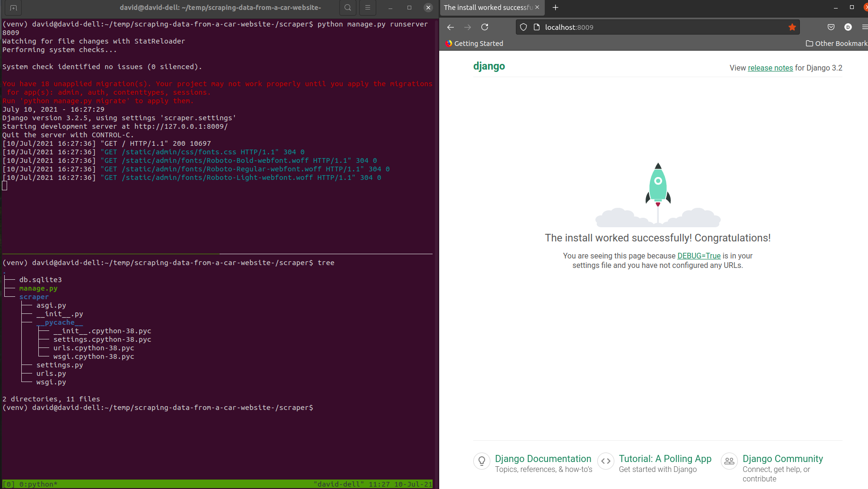
Task: Click the code brackets icon beside Tutorial
Action: click(x=605, y=461)
